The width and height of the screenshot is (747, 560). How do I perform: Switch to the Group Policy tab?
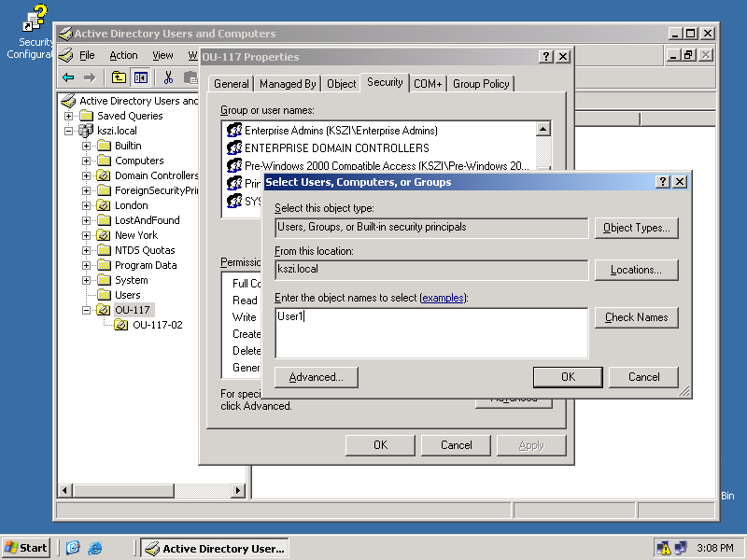(x=481, y=84)
